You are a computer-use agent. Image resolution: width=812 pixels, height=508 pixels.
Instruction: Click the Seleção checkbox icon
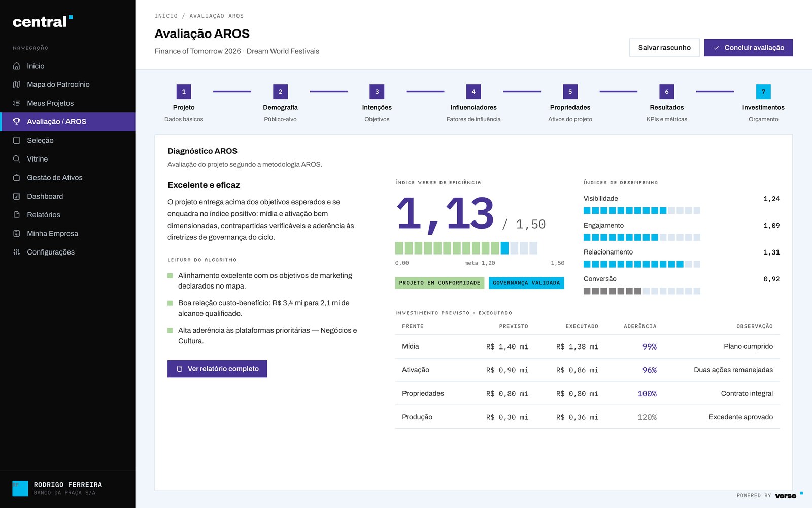click(17, 140)
